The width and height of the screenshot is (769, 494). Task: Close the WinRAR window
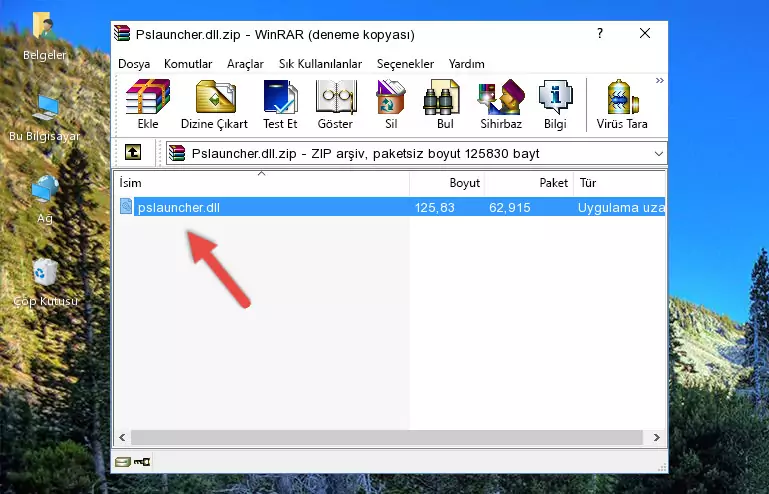[x=645, y=33]
